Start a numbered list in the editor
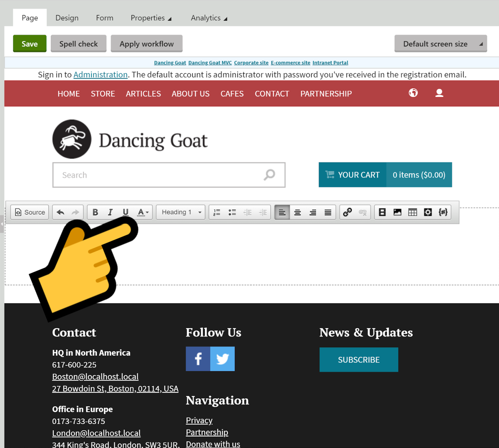 (x=216, y=212)
